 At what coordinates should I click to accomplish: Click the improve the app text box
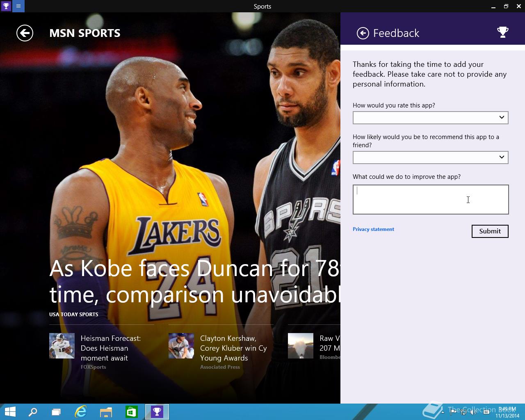[x=430, y=199]
